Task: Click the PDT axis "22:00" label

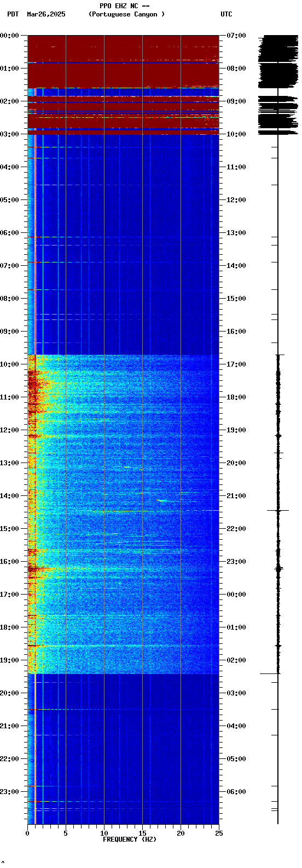Action: [x=10, y=759]
